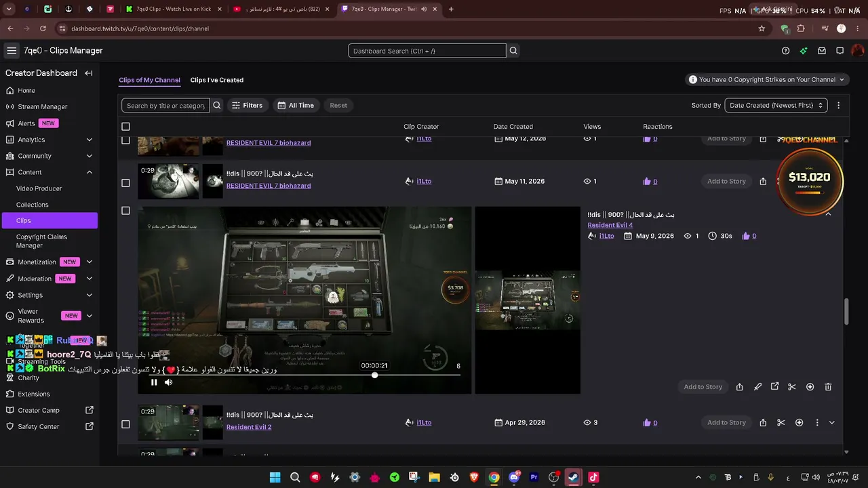Image resolution: width=868 pixels, height=488 pixels.
Task: Click circled plus icon on expanded clip
Action: coord(810,387)
